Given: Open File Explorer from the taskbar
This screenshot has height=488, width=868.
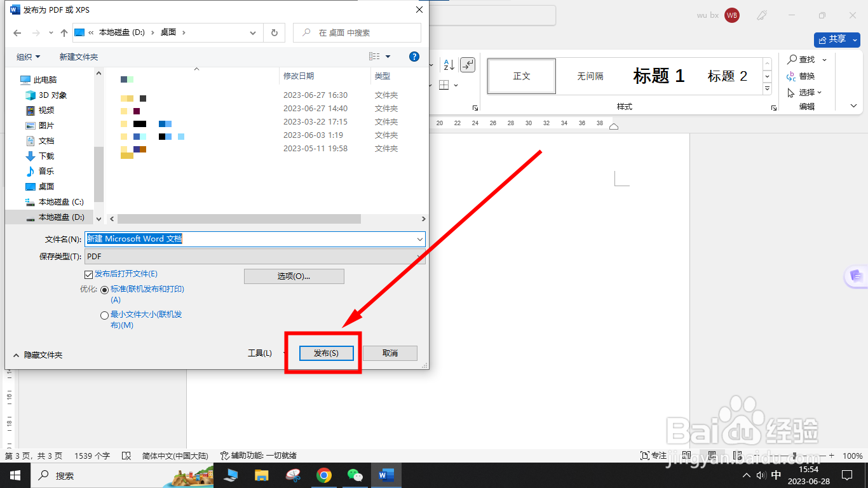Looking at the screenshot, I should [262, 475].
